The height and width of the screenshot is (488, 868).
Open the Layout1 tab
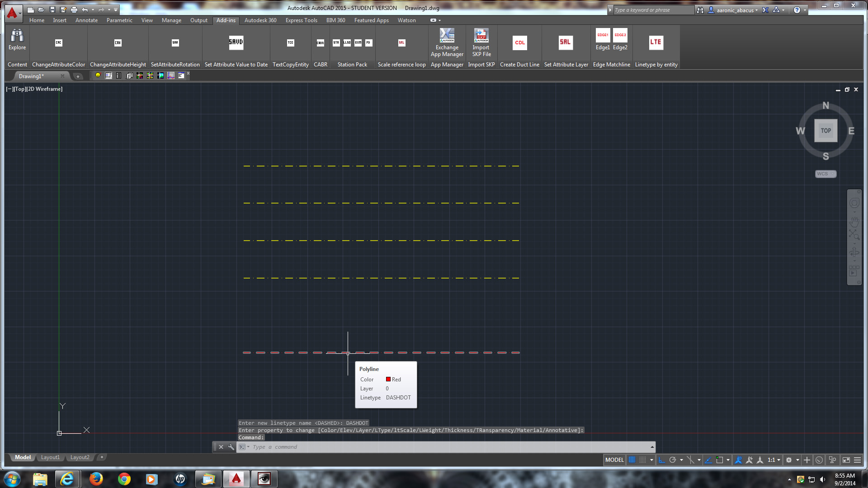pos(50,457)
